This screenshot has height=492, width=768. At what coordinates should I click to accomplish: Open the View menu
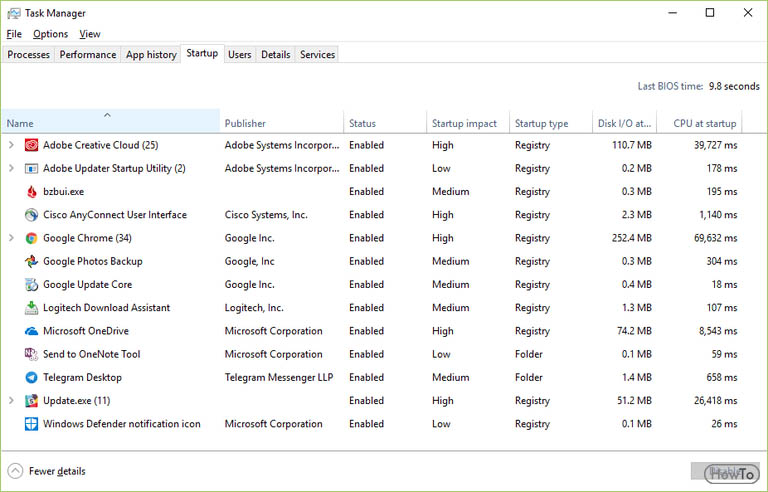pos(90,34)
